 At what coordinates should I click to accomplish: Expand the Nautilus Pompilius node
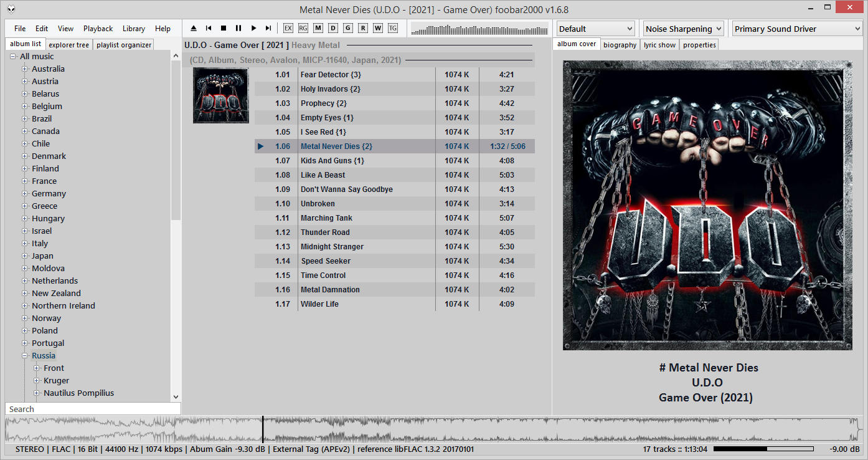(37, 393)
